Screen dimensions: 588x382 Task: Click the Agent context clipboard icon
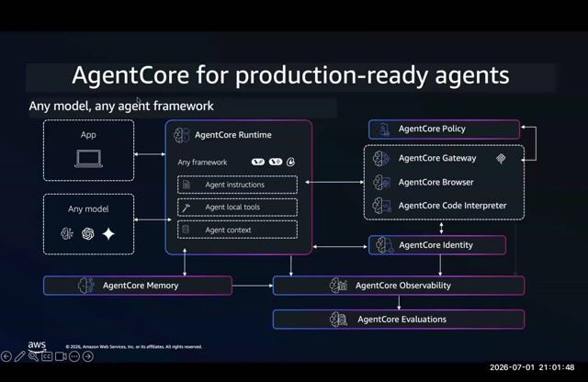click(x=186, y=230)
